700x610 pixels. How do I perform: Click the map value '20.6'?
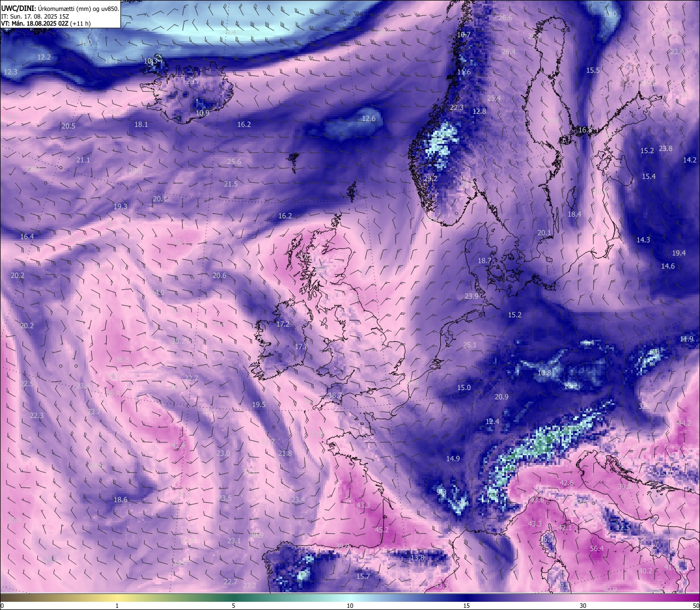[x=219, y=276]
